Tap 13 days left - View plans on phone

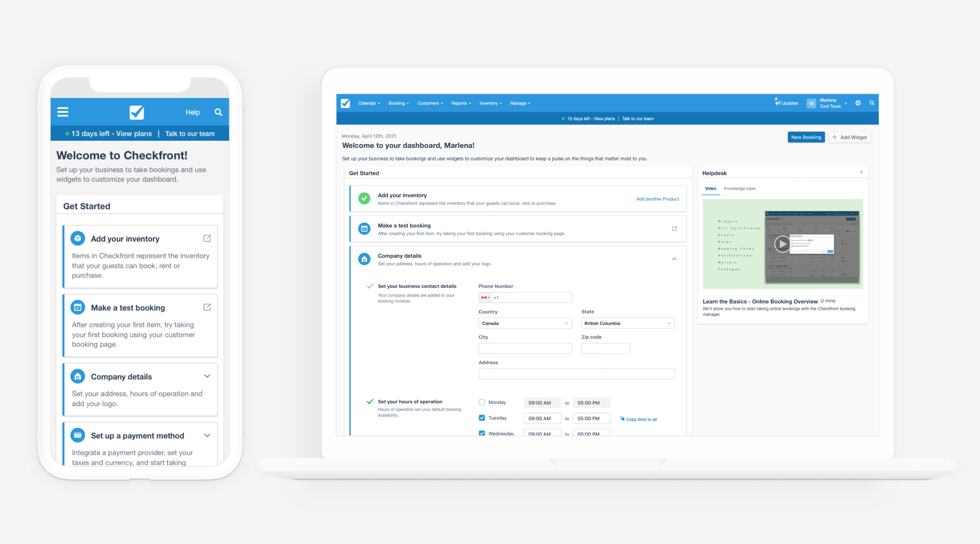pyautogui.click(x=111, y=133)
